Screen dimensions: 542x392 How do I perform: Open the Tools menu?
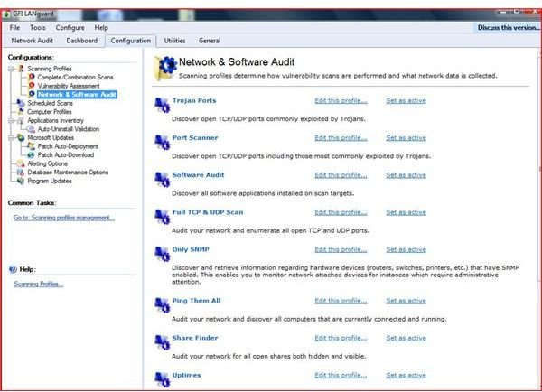point(38,28)
